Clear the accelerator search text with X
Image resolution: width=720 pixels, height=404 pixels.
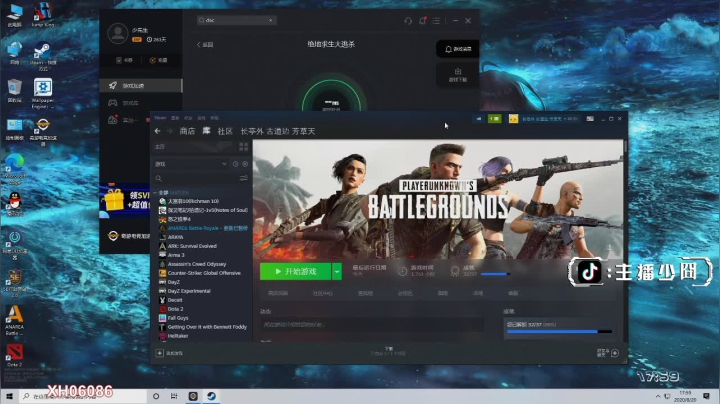click(x=270, y=20)
